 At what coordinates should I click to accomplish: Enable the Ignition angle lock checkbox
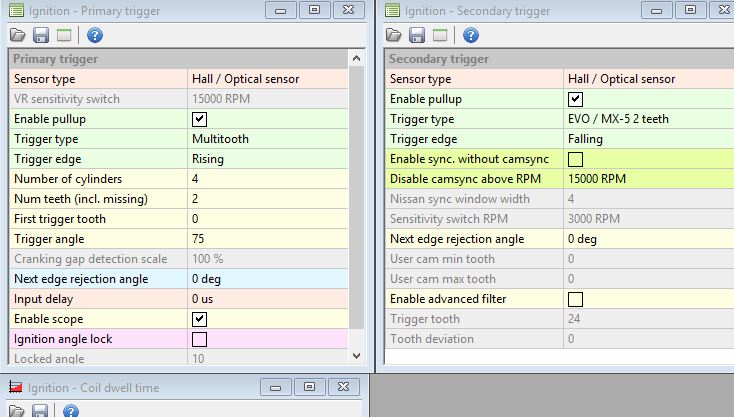(x=199, y=339)
